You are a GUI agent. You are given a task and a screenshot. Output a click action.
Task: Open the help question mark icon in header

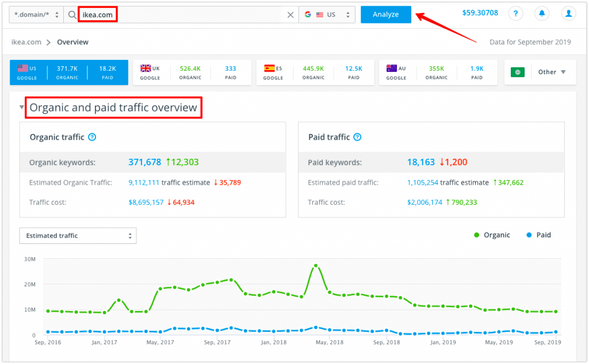pyautogui.click(x=515, y=14)
